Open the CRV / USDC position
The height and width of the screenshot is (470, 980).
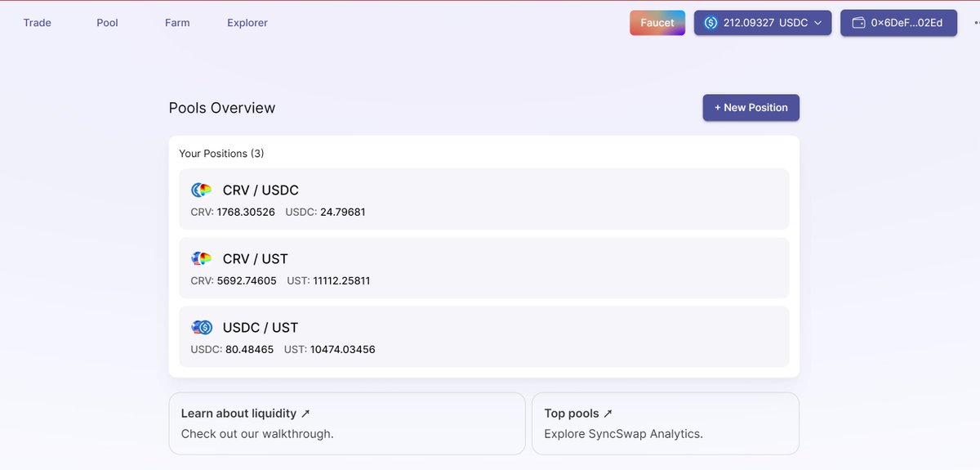[x=484, y=199]
